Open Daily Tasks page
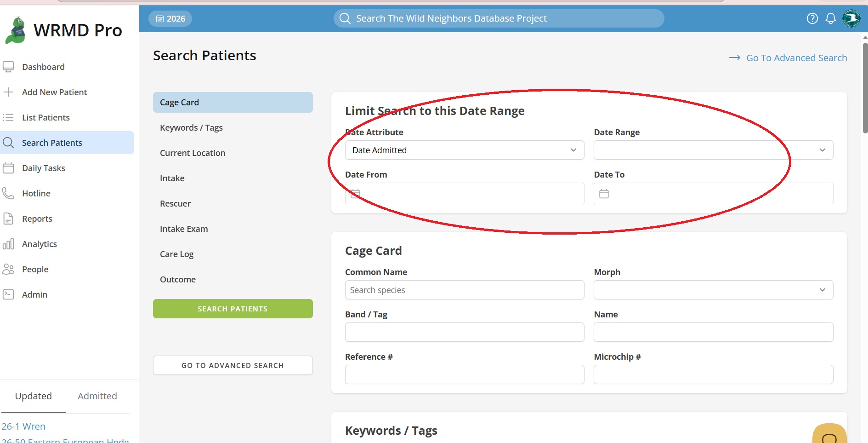 44,168
